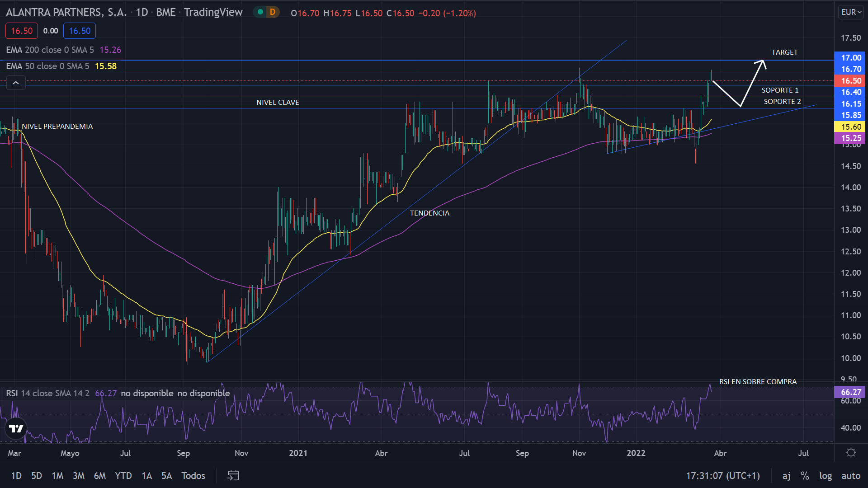Select the YTD time range
This screenshot has height=488, width=868.
(x=123, y=475)
